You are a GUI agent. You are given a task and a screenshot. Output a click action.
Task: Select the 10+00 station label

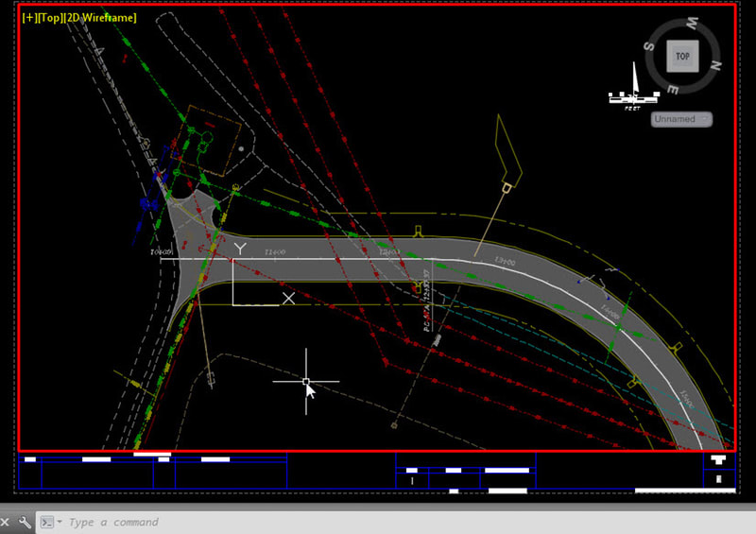(161, 251)
